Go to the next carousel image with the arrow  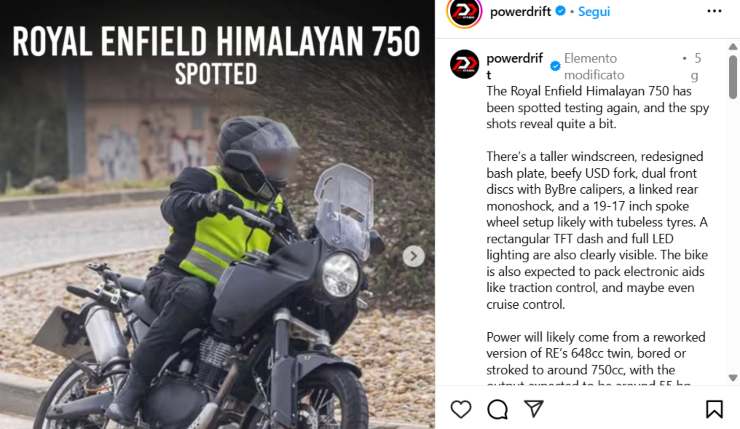point(413,256)
